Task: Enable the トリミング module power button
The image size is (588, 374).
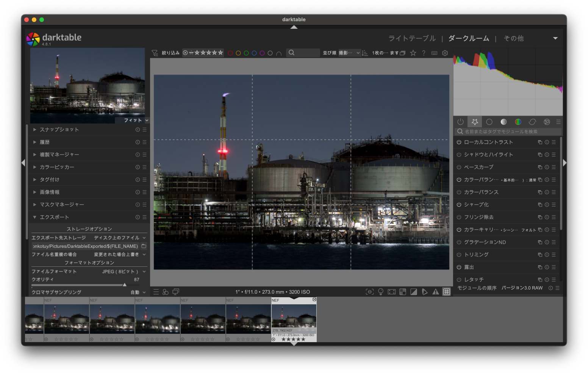Action: coord(459,255)
